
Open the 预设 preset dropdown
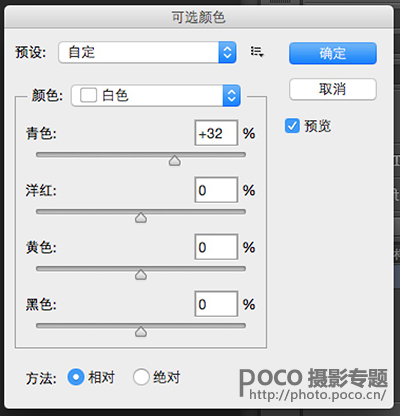pyautogui.click(x=147, y=52)
